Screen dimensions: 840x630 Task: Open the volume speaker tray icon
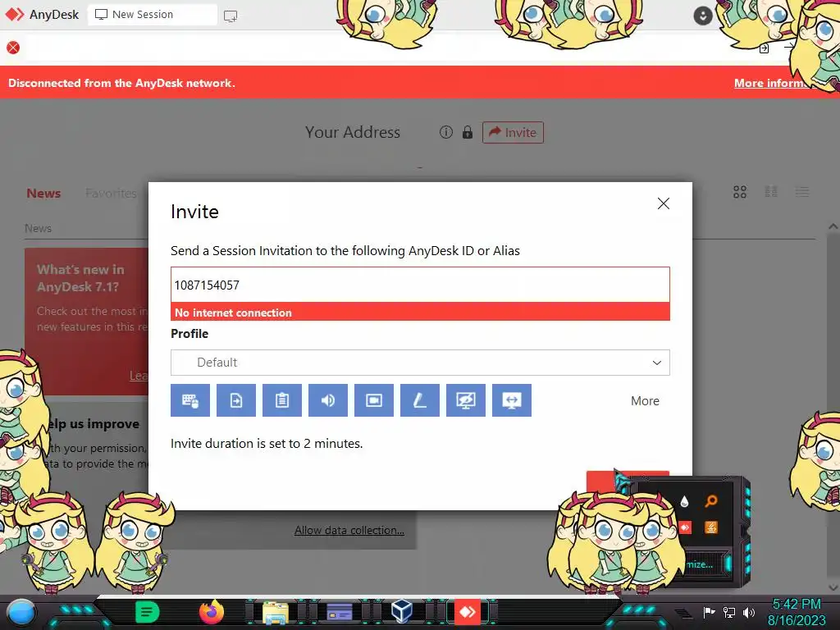749,612
